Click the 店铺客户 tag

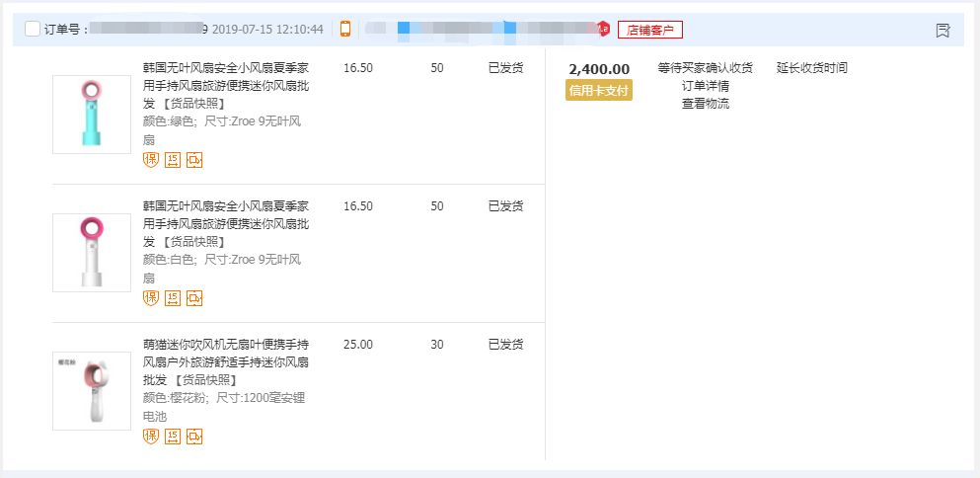[649, 30]
